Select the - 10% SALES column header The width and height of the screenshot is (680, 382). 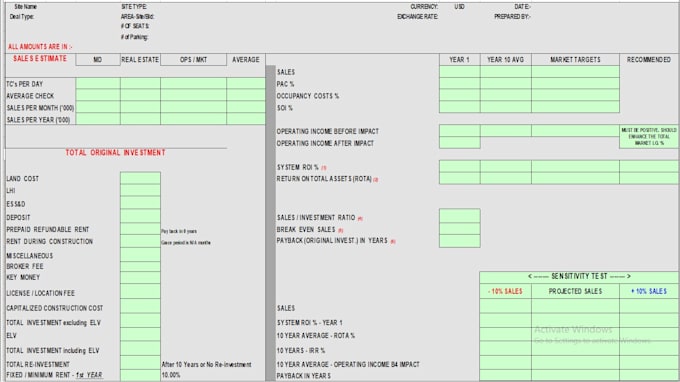[x=506, y=291]
